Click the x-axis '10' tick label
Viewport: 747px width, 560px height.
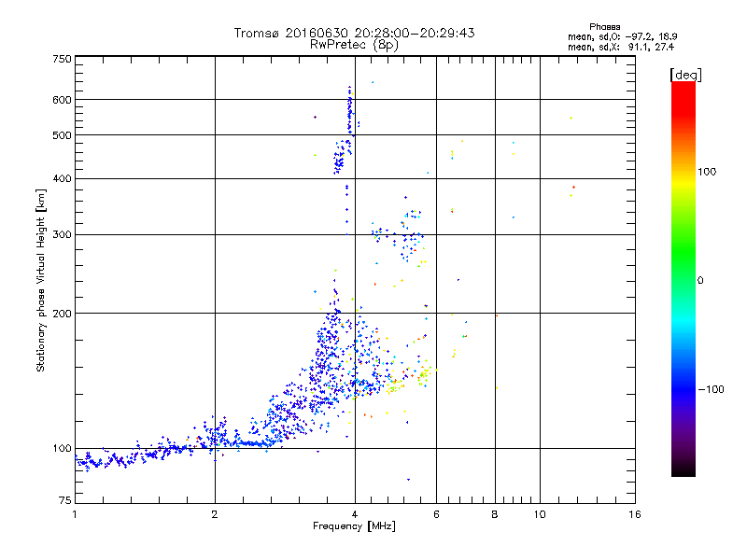[x=540, y=514]
